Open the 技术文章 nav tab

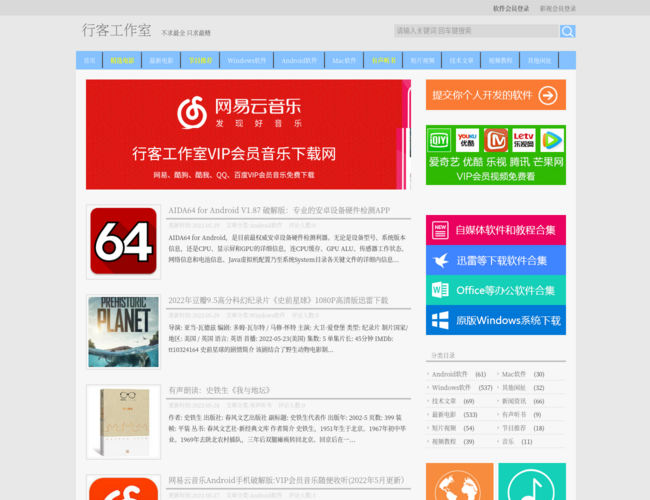[x=461, y=61]
